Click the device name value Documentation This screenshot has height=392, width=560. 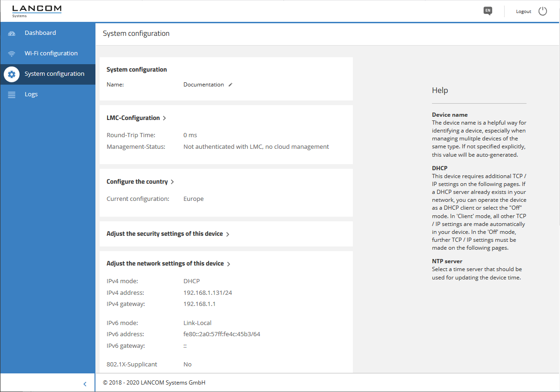pos(203,85)
